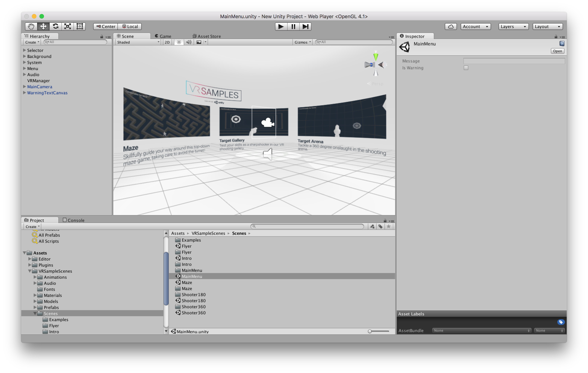Lock the Inspector panel

point(556,37)
